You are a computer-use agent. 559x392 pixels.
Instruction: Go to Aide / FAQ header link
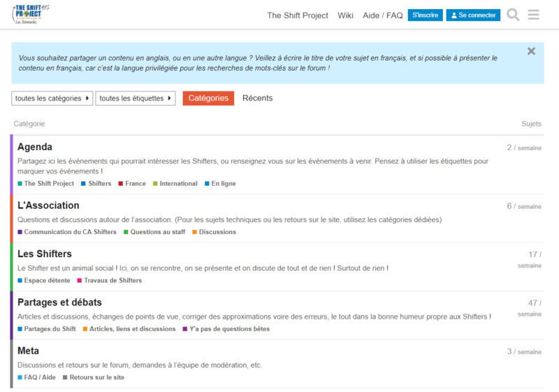point(383,15)
